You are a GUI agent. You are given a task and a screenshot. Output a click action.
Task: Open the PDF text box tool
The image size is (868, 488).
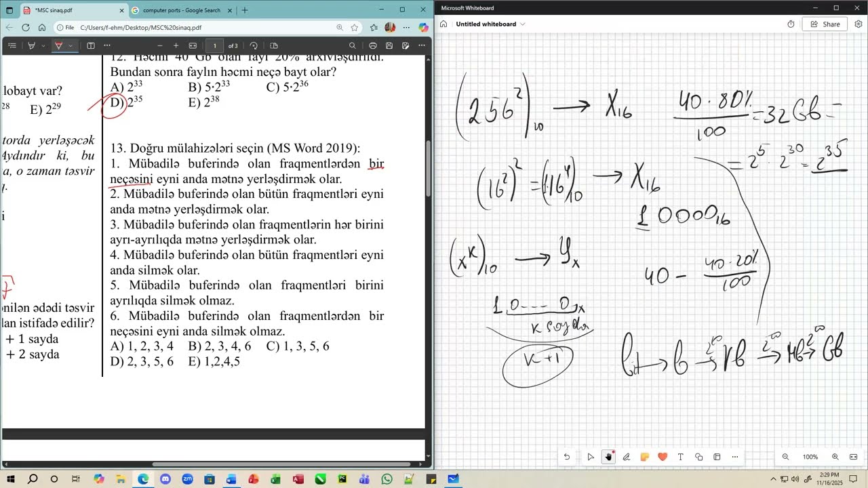coord(91,45)
